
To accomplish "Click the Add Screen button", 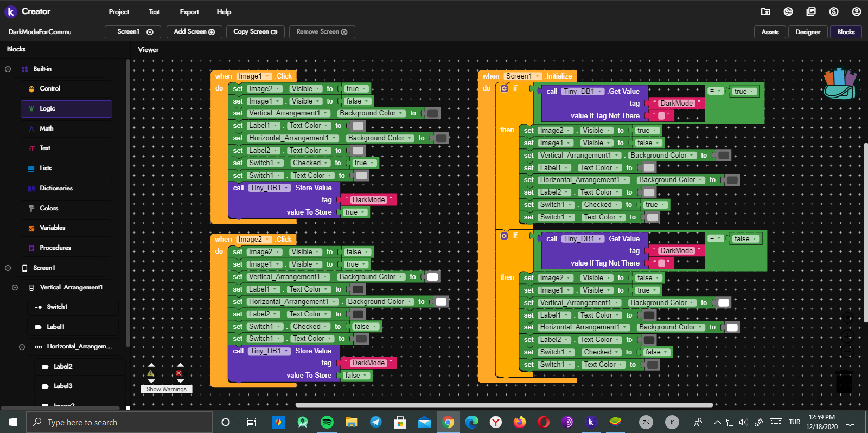I will point(194,32).
